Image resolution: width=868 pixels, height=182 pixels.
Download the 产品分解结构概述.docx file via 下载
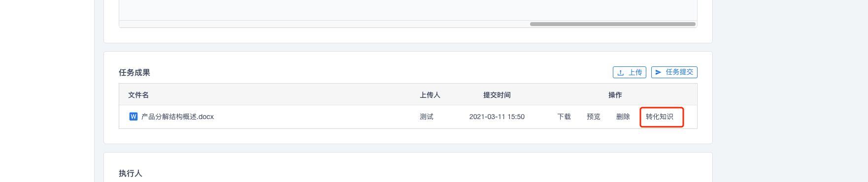564,117
